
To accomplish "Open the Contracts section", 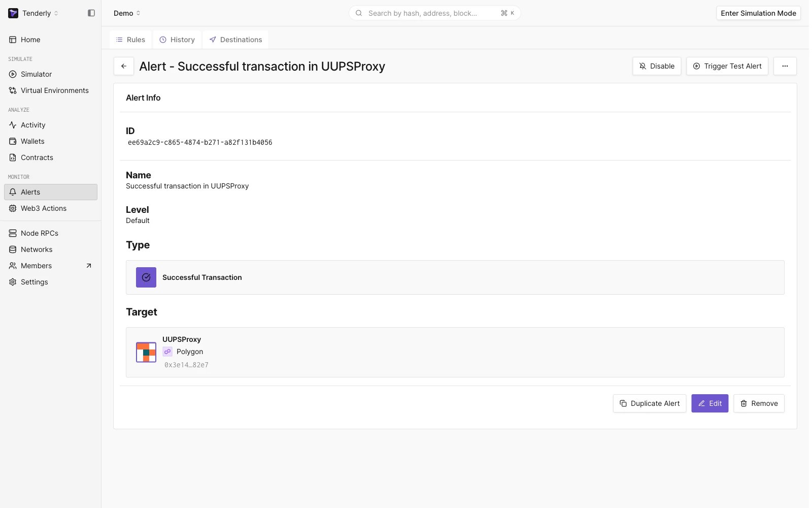I will pyautogui.click(x=51, y=157).
